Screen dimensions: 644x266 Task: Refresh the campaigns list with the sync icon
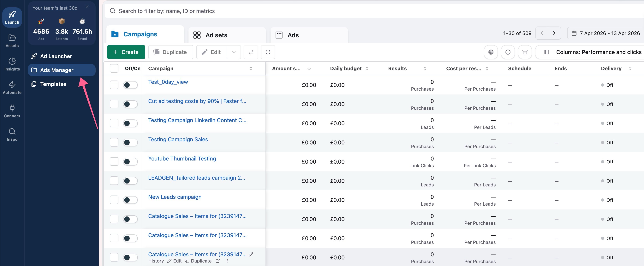pyautogui.click(x=268, y=52)
